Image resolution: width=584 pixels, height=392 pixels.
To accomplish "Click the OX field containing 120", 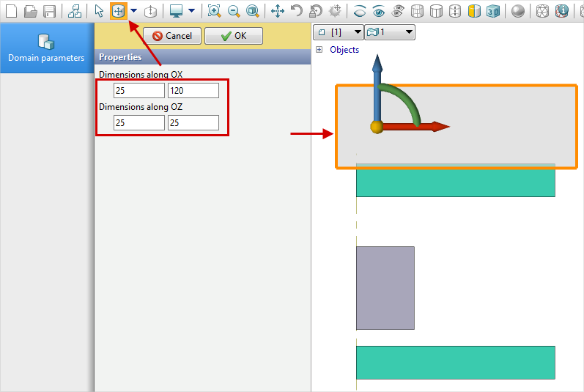I will [x=193, y=90].
